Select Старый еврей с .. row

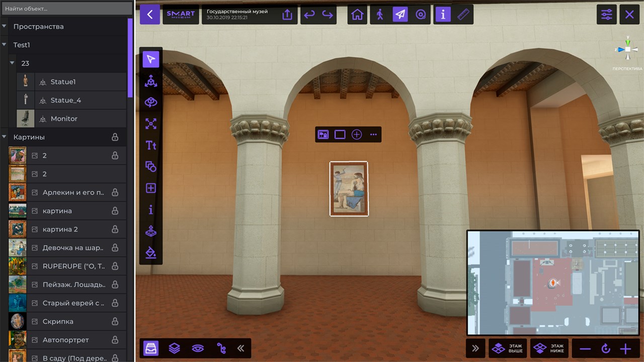67,303
